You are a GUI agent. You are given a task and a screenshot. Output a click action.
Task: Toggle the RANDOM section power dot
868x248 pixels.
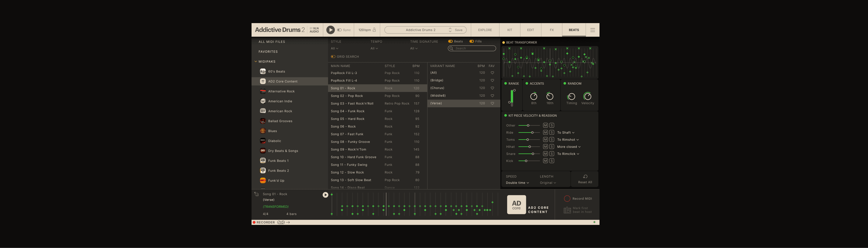565,84
